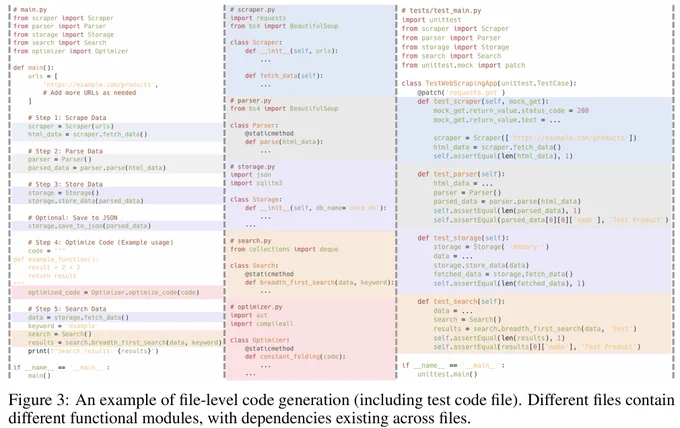Click the 'optimized_code = Optimizer.optimize_code(code)' line

coord(114,293)
